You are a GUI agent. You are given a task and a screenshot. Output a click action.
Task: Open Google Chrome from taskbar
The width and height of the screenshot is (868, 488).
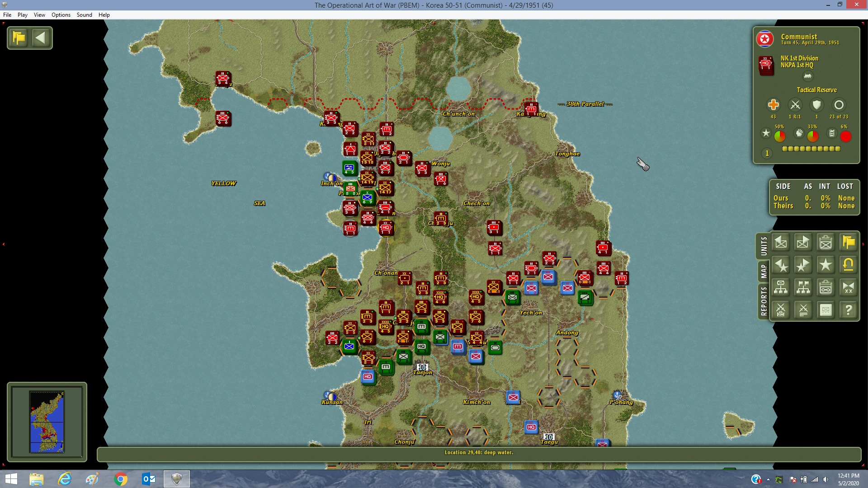(x=121, y=479)
